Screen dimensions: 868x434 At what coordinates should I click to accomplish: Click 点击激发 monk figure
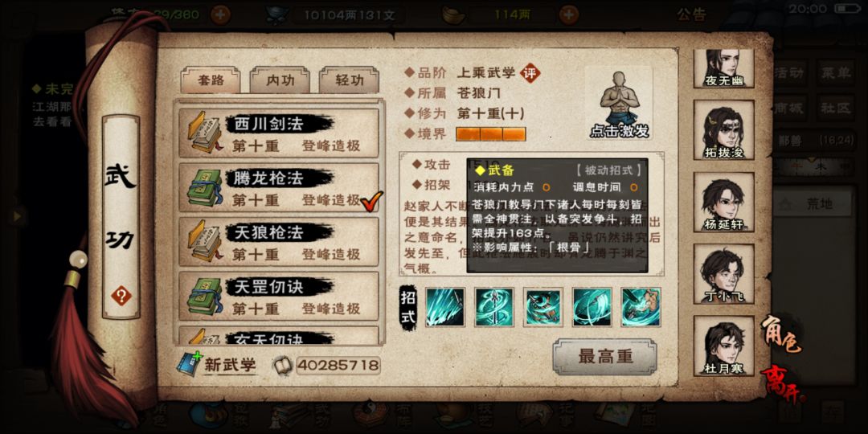619,104
